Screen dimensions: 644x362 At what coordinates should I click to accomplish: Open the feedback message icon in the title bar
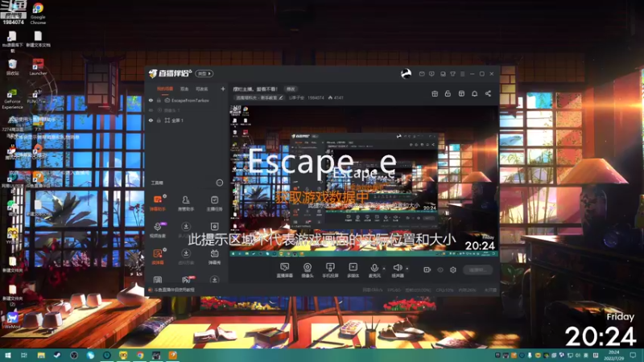click(x=431, y=74)
